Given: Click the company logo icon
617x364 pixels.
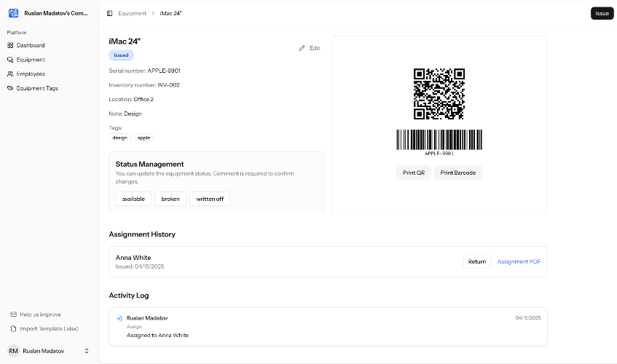Looking at the screenshot, I should click(x=13, y=13).
